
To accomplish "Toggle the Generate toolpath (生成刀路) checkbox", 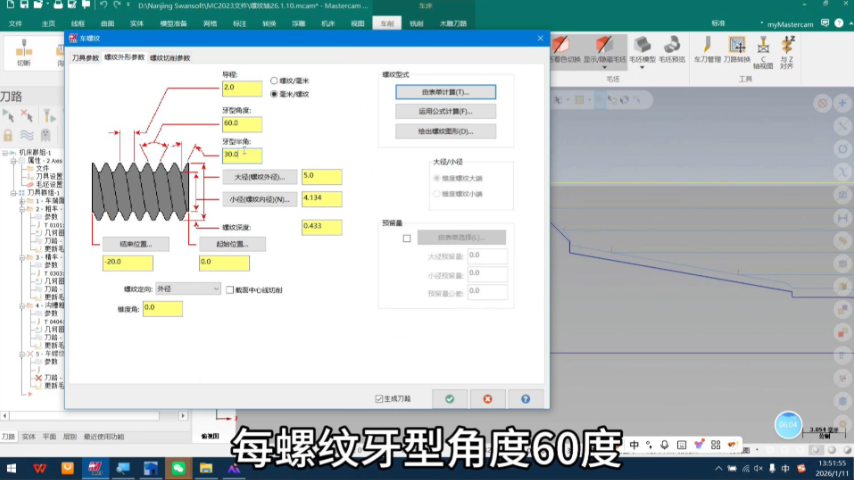I will pyautogui.click(x=379, y=399).
